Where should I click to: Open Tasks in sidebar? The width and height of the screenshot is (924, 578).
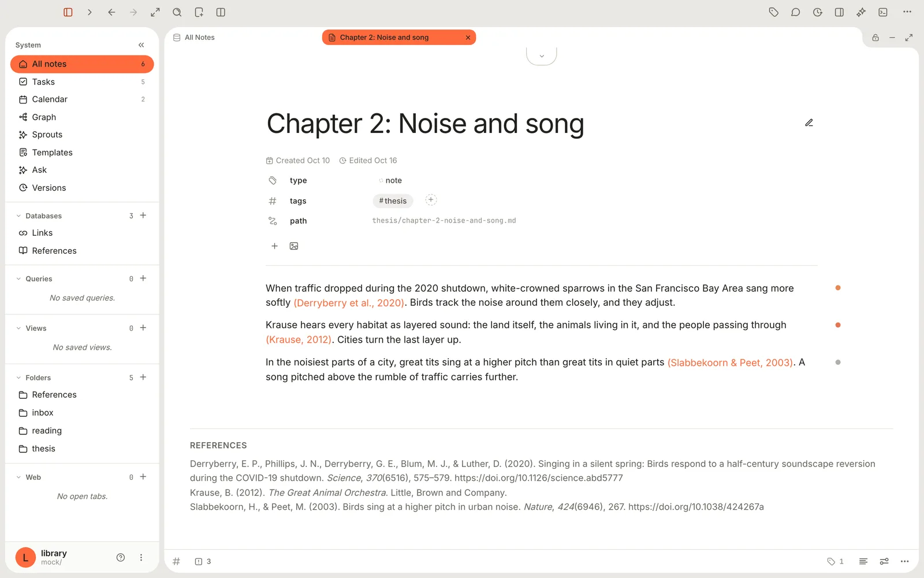click(x=82, y=82)
